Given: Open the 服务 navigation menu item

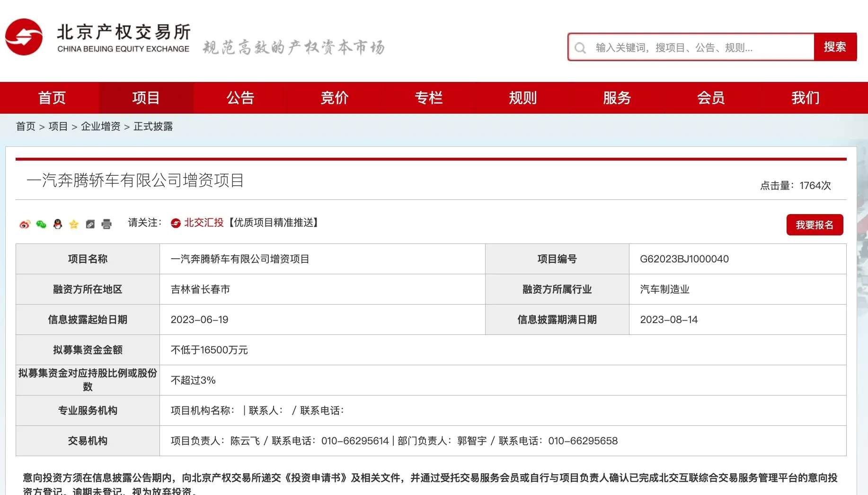Looking at the screenshot, I should click(x=617, y=98).
